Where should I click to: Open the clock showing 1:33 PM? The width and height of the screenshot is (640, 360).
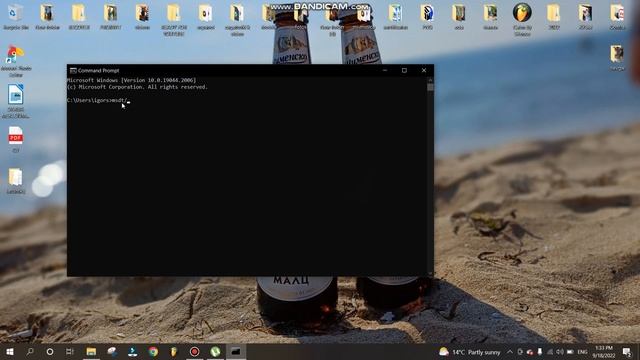(604, 352)
